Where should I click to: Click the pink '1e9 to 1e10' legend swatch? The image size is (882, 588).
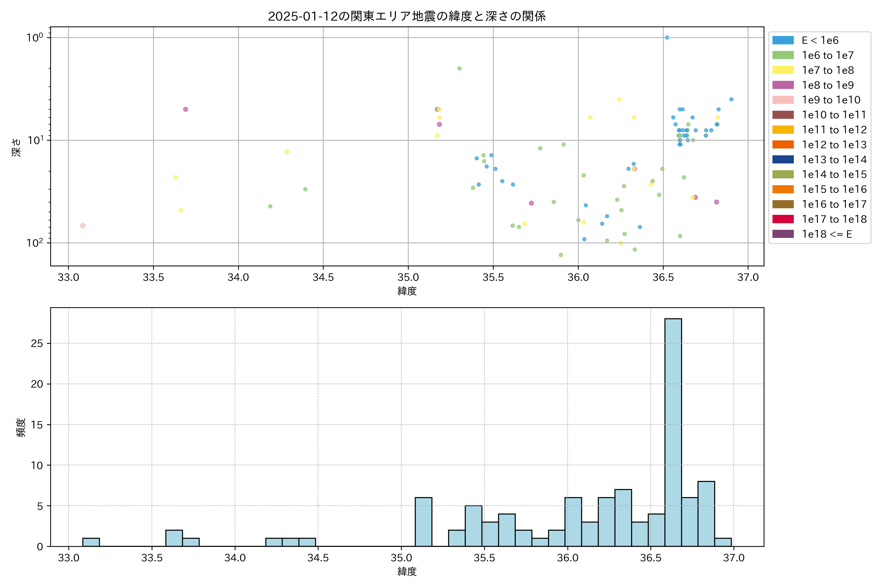[x=783, y=100]
